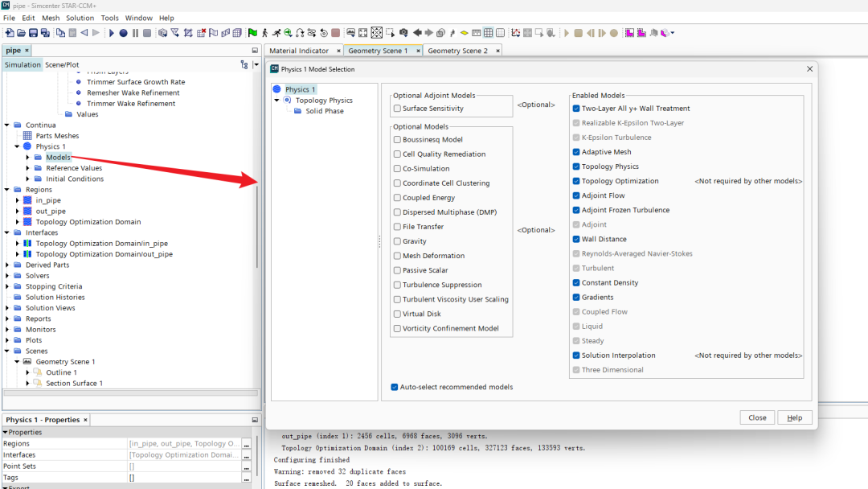The width and height of the screenshot is (868, 489).
Task: Click the Help button in Model Selection
Action: tap(794, 417)
